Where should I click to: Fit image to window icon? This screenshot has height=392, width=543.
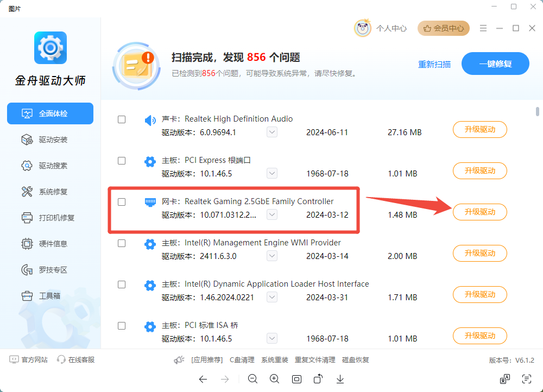(x=296, y=379)
